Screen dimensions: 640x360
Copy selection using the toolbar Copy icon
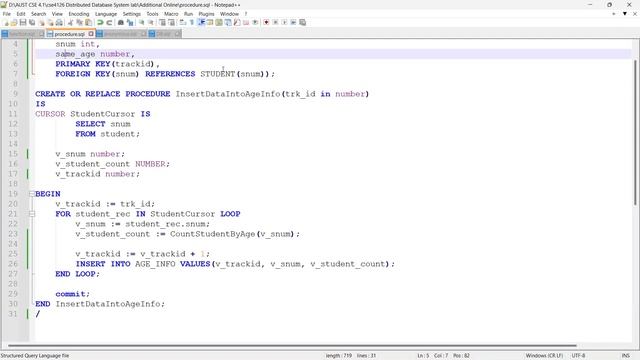click(79, 22)
